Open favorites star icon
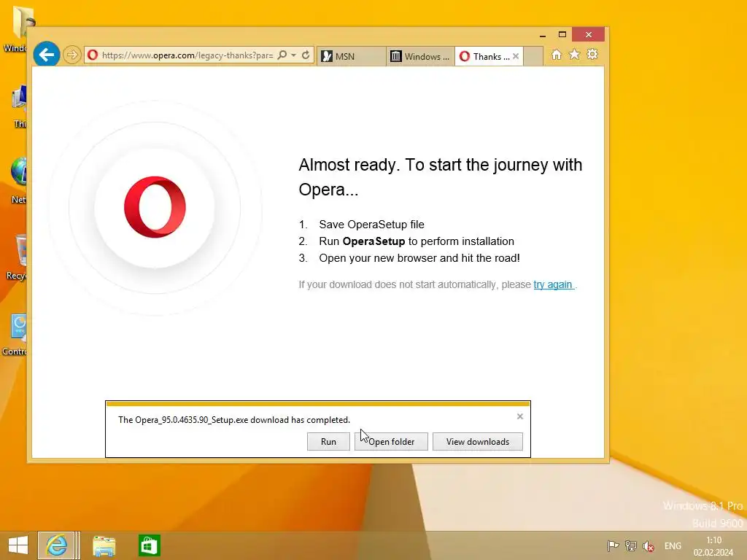The height and width of the screenshot is (560, 747). (x=575, y=55)
